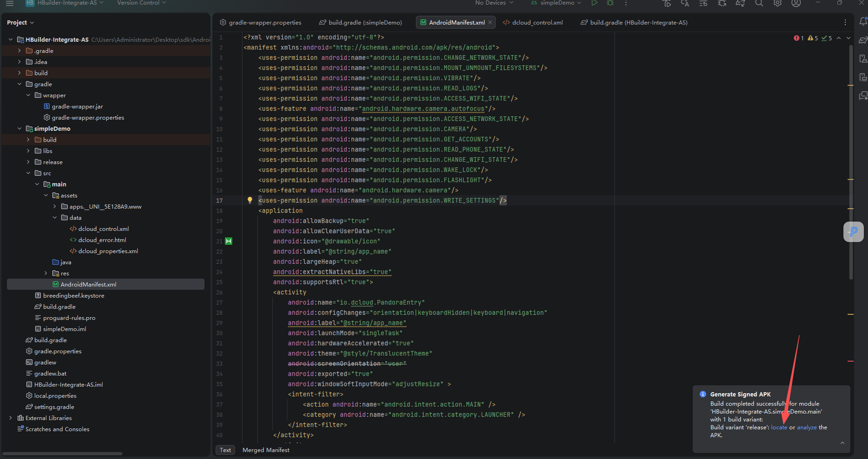
Task: Expand the res folder
Action: point(45,273)
